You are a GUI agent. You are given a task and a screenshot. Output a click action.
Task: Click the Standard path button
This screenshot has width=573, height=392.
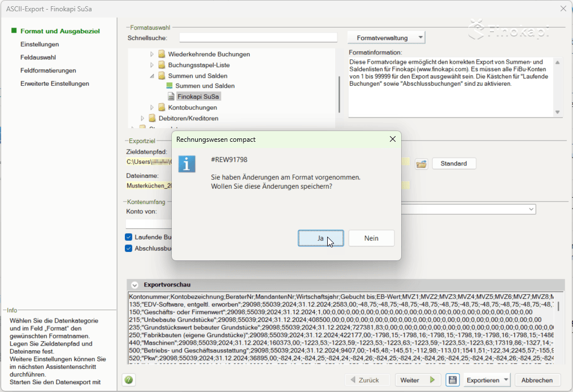pos(454,163)
